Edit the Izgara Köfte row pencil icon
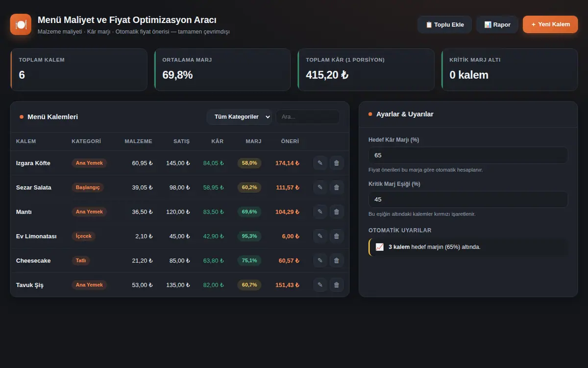588x368 pixels. pyautogui.click(x=320, y=163)
